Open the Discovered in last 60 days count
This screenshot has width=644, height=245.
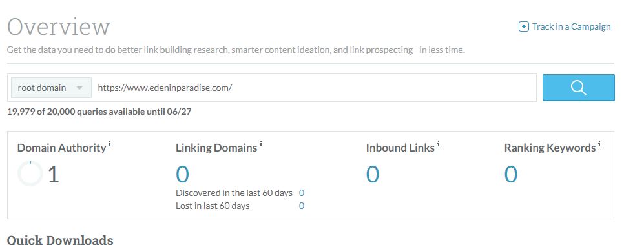click(x=302, y=193)
